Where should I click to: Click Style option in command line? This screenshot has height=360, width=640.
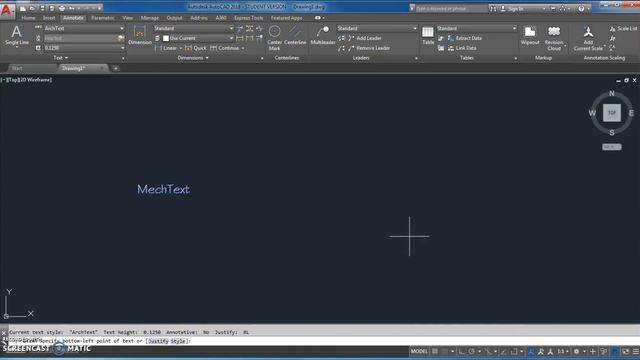pos(178,341)
